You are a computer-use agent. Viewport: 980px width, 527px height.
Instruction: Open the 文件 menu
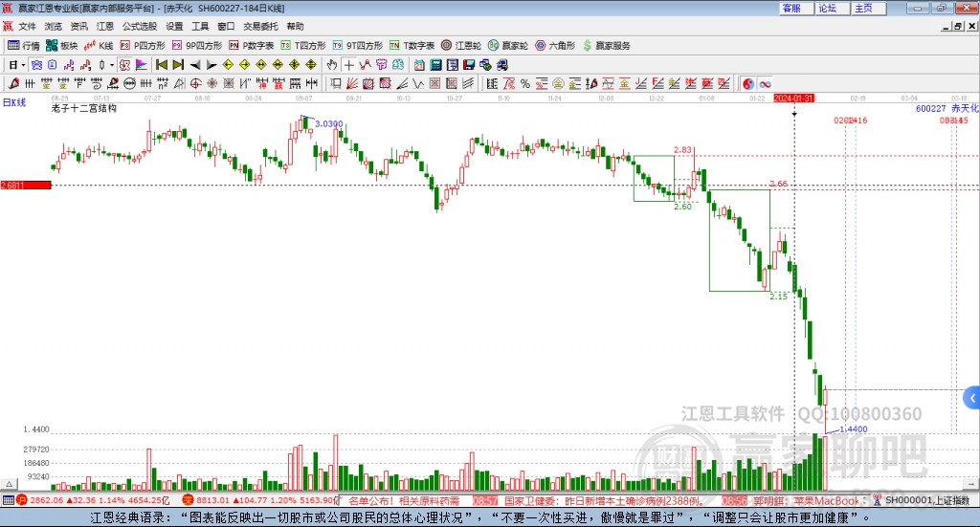28,26
